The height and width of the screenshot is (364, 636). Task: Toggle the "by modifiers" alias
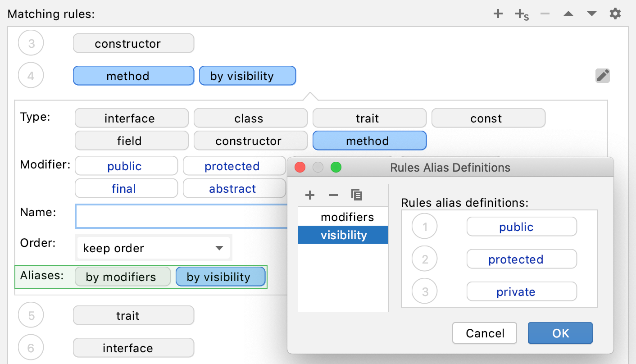coord(123,277)
